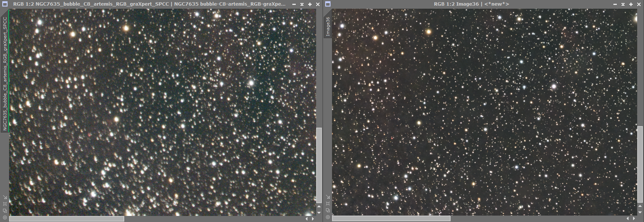
Task: Click the circular target icon in Image36 window
Action: click(x=328, y=217)
